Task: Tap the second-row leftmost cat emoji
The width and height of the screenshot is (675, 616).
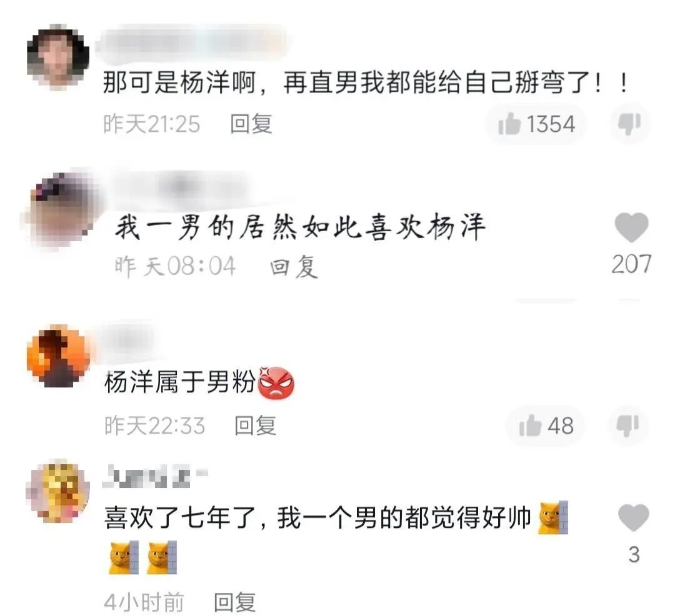Action: (x=124, y=557)
